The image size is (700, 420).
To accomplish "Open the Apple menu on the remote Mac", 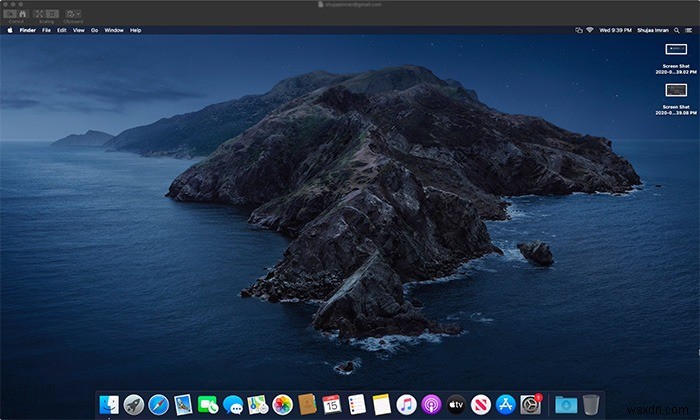I will pyautogui.click(x=10, y=30).
